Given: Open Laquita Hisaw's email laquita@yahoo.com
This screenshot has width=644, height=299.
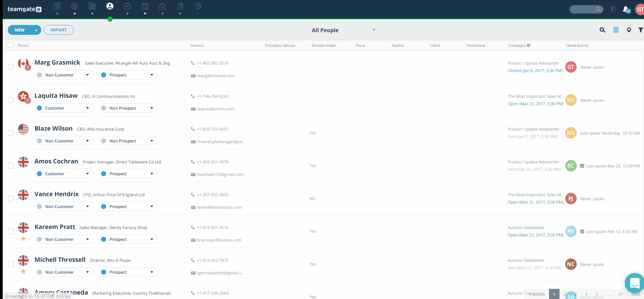Looking at the screenshot, I should coord(216,109).
